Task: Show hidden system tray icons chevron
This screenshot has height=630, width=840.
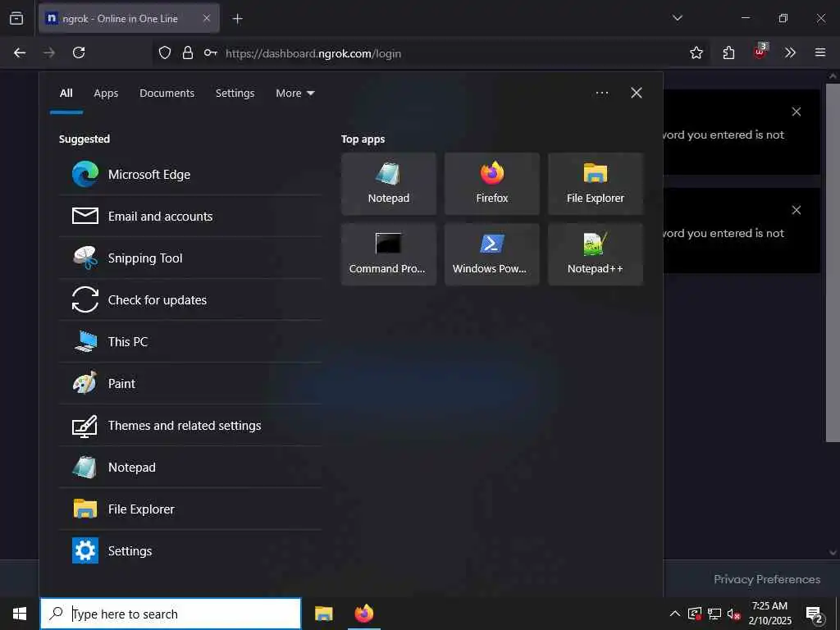Action: [675, 614]
